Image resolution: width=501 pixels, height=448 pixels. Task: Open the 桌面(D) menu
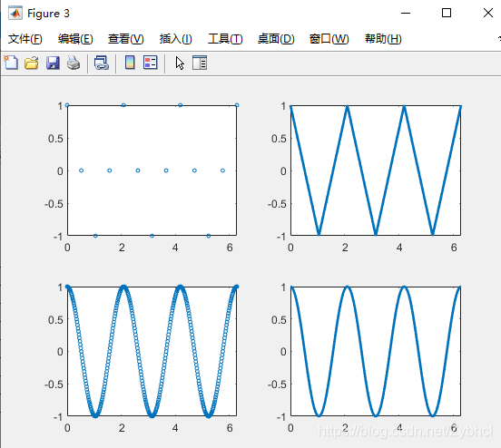pyautogui.click(x=276, y=39)
